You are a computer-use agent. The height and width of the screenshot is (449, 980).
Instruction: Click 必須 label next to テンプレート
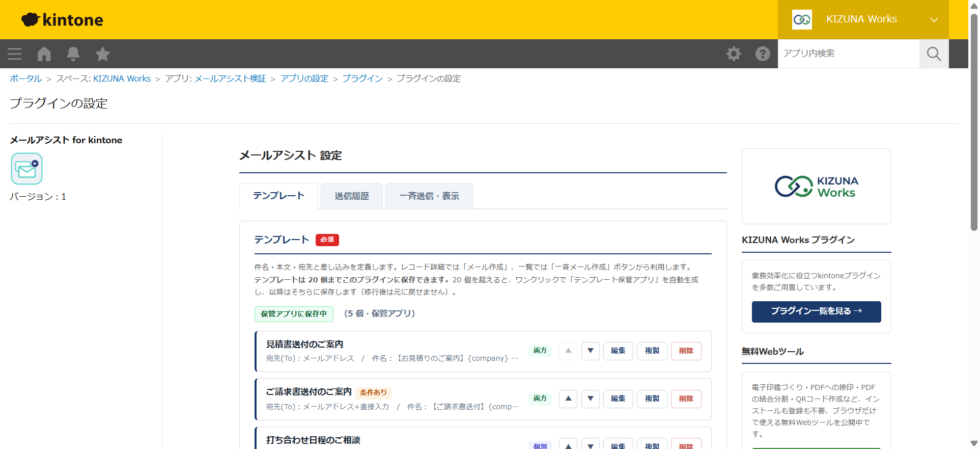[327, 240]
